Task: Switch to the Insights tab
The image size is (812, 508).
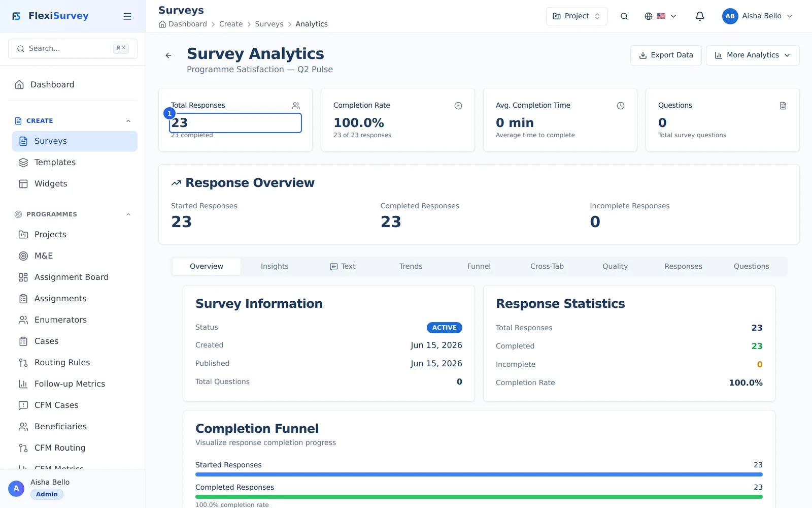Action: point(275,267)
